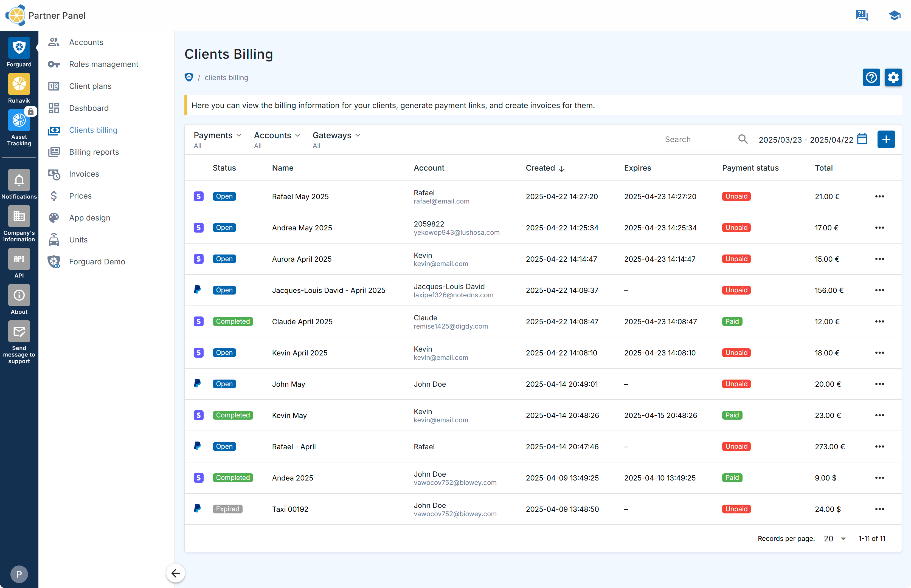Open actions menu for Claude April 2025

pyautogui.click(x=879, y=321)
